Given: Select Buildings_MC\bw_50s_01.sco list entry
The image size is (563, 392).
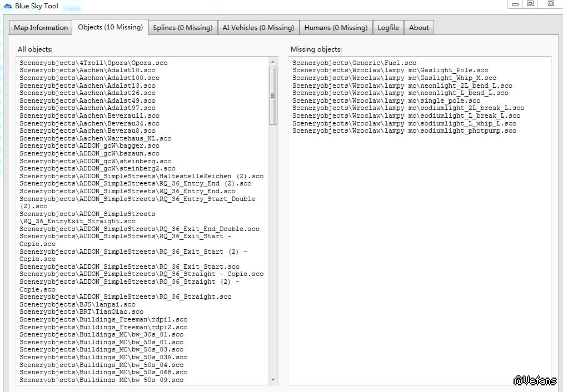Looking at the screenshot, I should point(101,343).
